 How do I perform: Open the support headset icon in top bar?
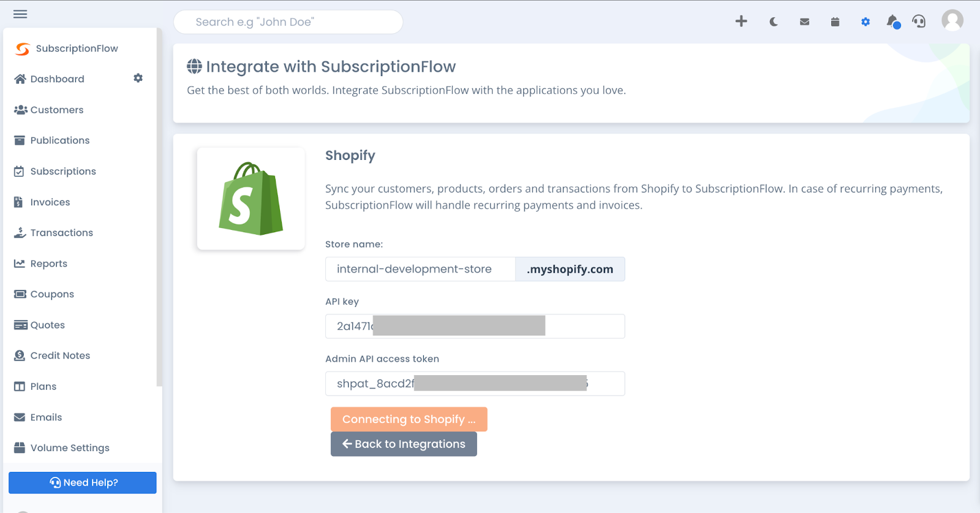(919, 21)
